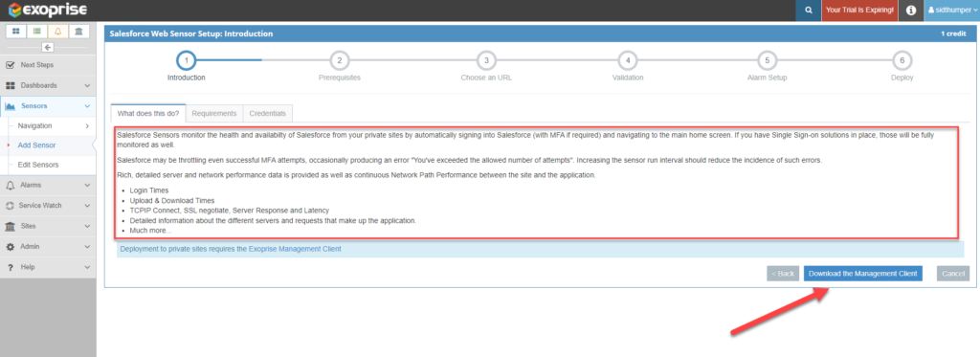Image resolution: width=980 pixels, height=357 pixels.
Task: Open the sidthumper user menu
Action: coord(952,10)
